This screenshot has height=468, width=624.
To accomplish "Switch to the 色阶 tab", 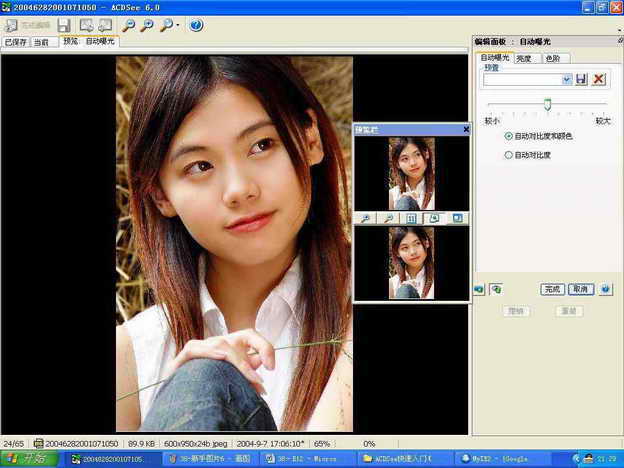I will (552, 58).
